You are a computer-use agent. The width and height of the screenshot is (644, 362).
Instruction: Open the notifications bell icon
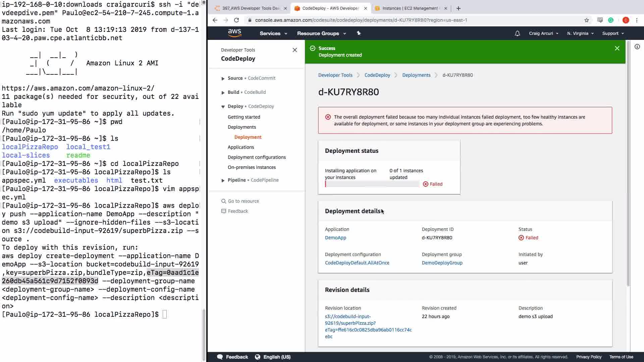tap(517, 34)
